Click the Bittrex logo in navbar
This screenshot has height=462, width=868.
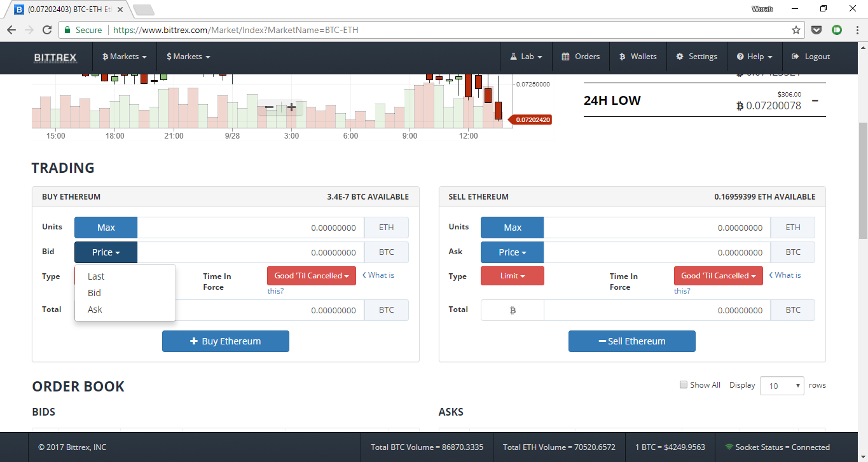pyautogui.click(x=55, y=57)
